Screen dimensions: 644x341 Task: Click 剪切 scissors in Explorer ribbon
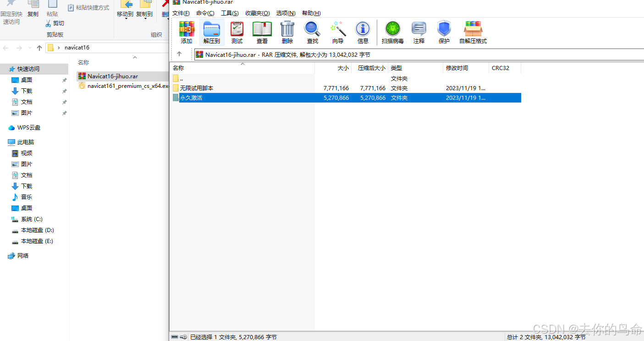(55, 23)
